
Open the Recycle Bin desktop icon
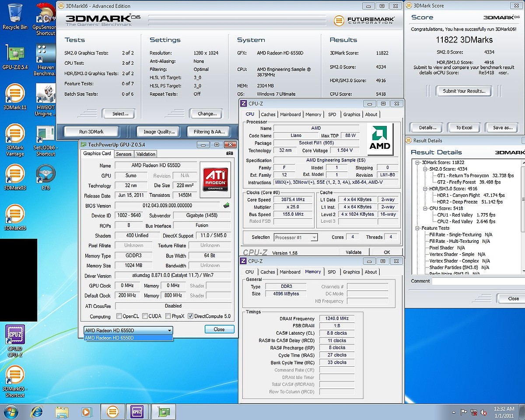point(14,17)
